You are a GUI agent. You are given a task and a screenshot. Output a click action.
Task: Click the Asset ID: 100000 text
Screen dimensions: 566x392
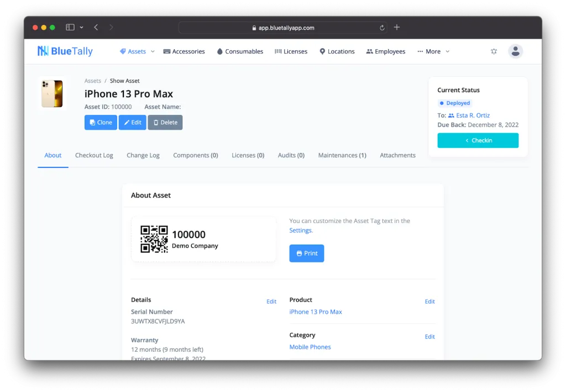(x=108, y=107)
